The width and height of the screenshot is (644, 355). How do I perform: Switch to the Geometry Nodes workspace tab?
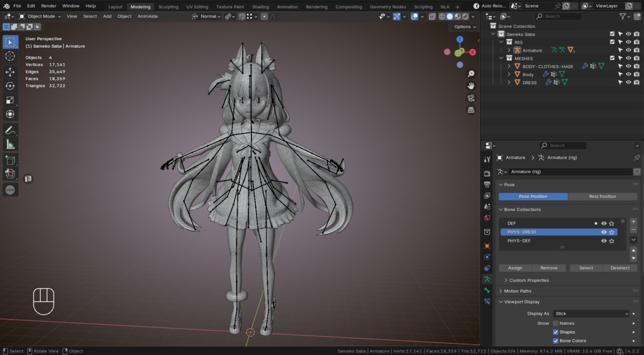388,6
